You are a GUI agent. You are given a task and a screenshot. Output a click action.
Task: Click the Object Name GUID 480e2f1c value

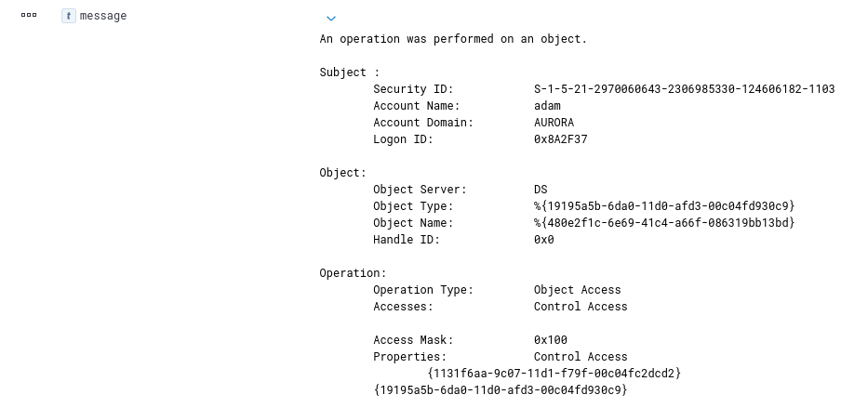[664, 223]
